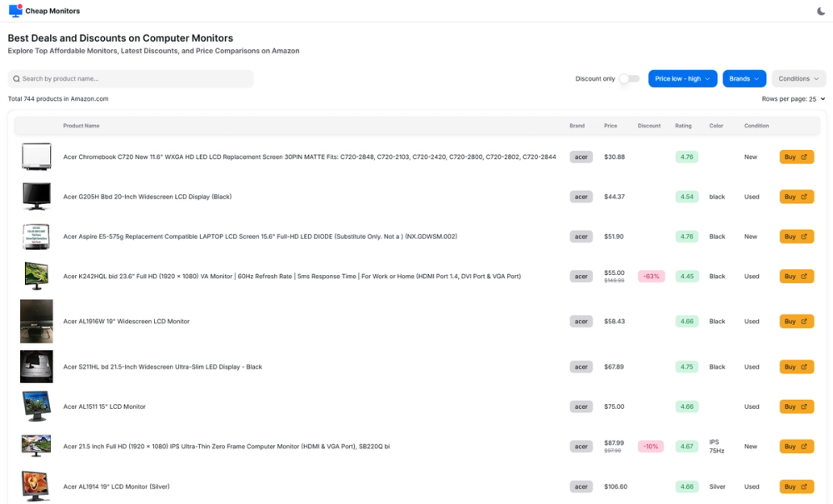Click the Brand column header
Image resolution: width=833 pixels, height=504 pixels.
(577, 126)
